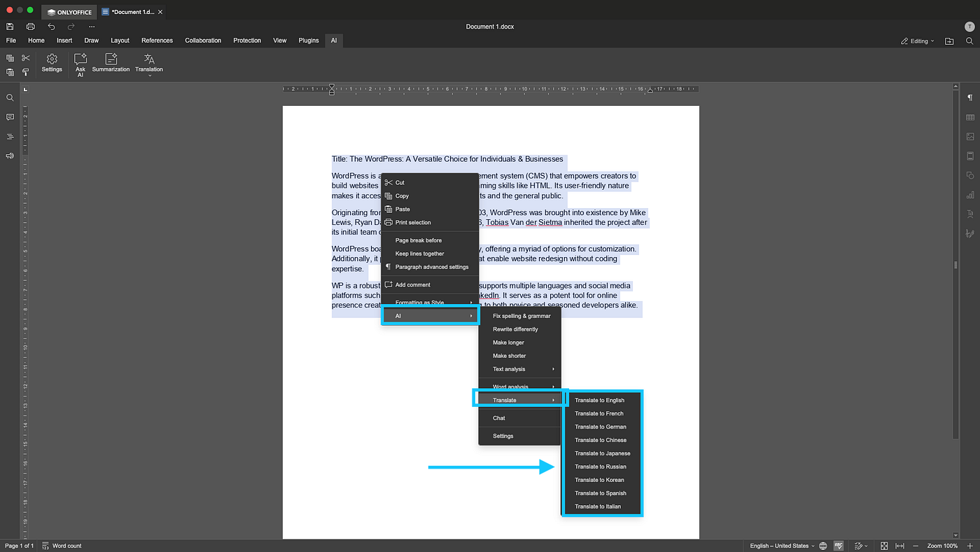This screenshot has width=980, height=552.
Task: Launch the Ask AI tool in the ribbon
Action: pos(80,64)
